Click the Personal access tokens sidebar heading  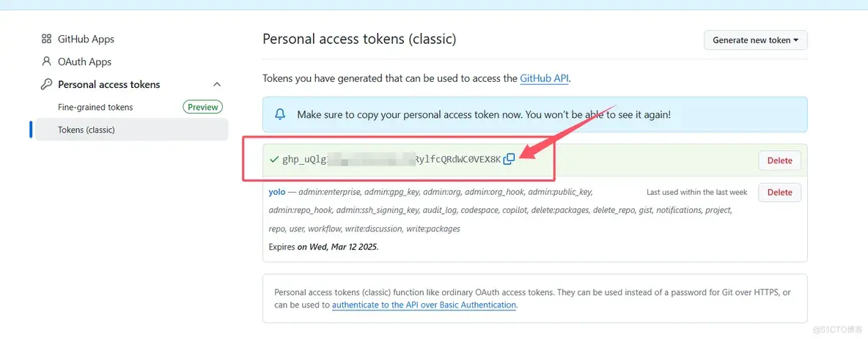(109, 85)
